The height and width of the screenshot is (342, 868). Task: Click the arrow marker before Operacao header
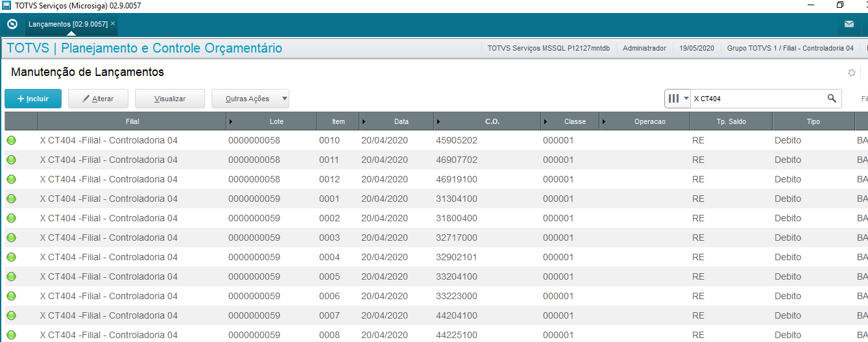pos(604,121)
